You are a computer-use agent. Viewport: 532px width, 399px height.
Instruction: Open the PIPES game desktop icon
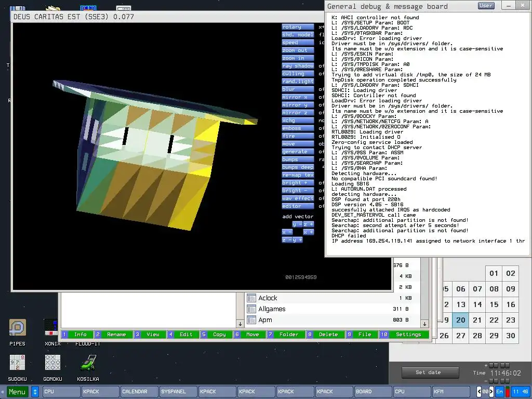click(17, 327)
